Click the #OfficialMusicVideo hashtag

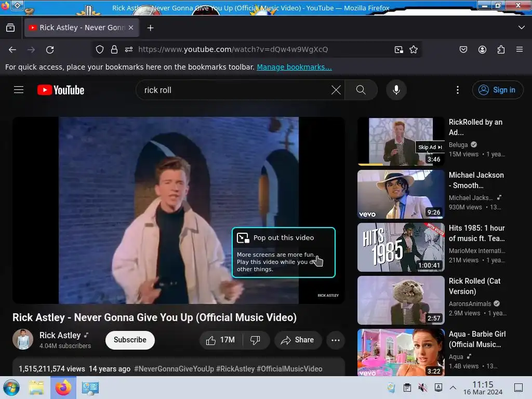click(x=289, y=369)
